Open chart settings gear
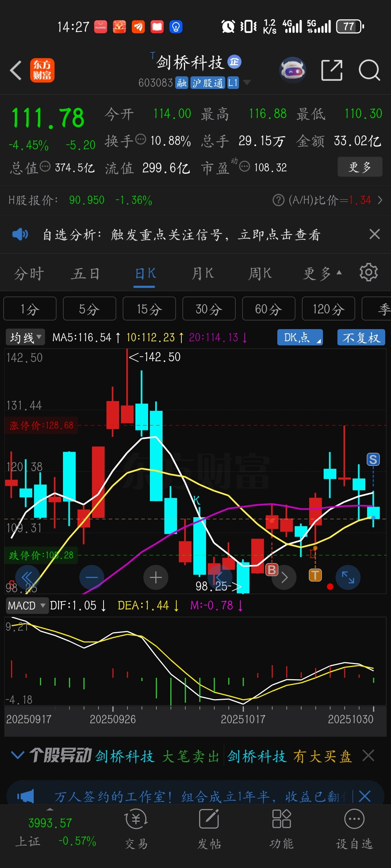Viewport: 391px width, 868px height. point(369,272)
